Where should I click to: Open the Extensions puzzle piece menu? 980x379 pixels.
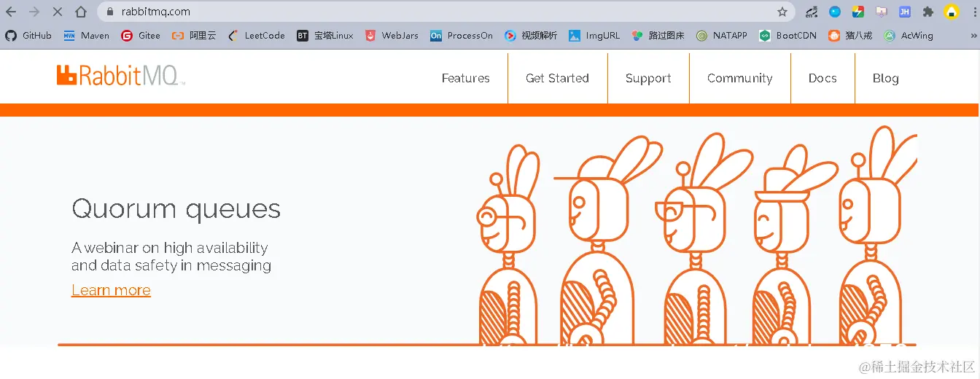928,12
